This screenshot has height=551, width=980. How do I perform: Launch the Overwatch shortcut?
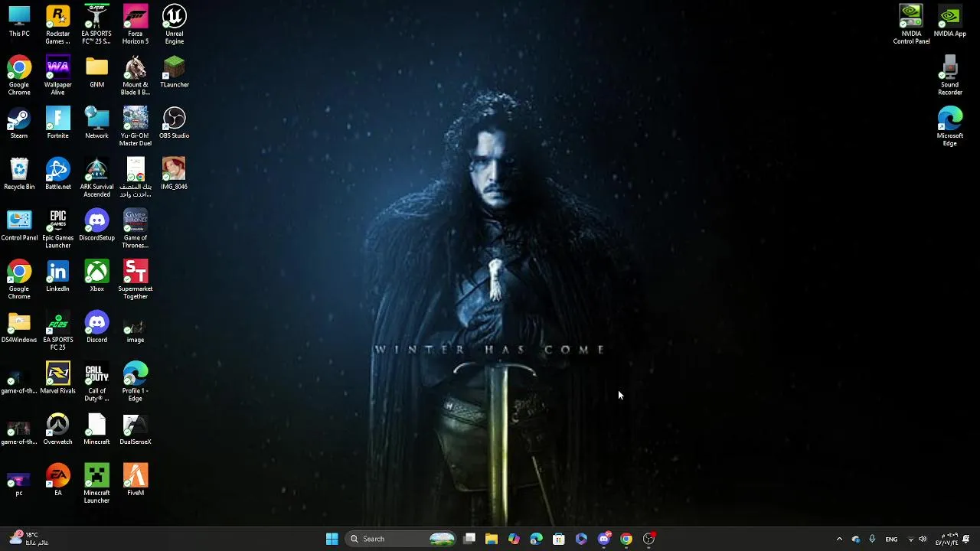[x=57, y=429]
